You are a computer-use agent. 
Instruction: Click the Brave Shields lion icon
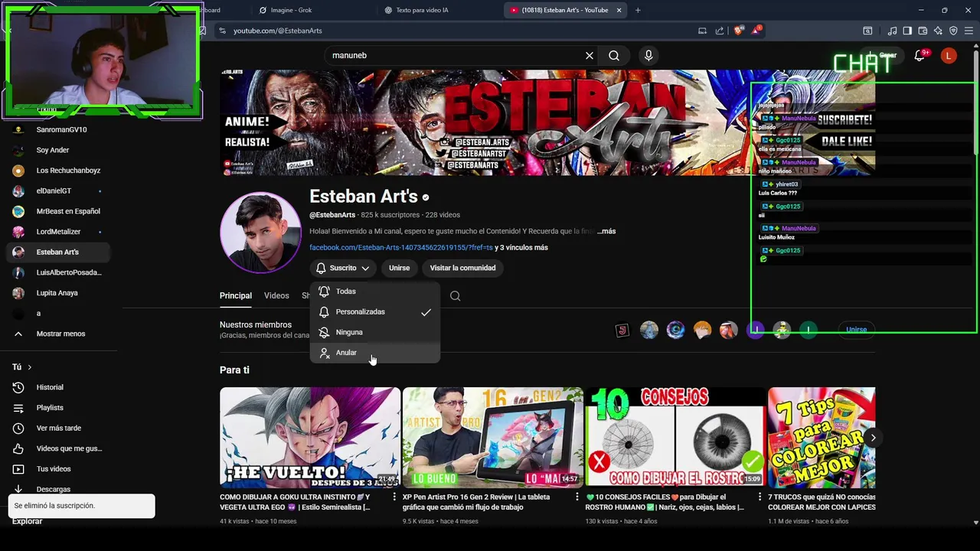(738, 31)
